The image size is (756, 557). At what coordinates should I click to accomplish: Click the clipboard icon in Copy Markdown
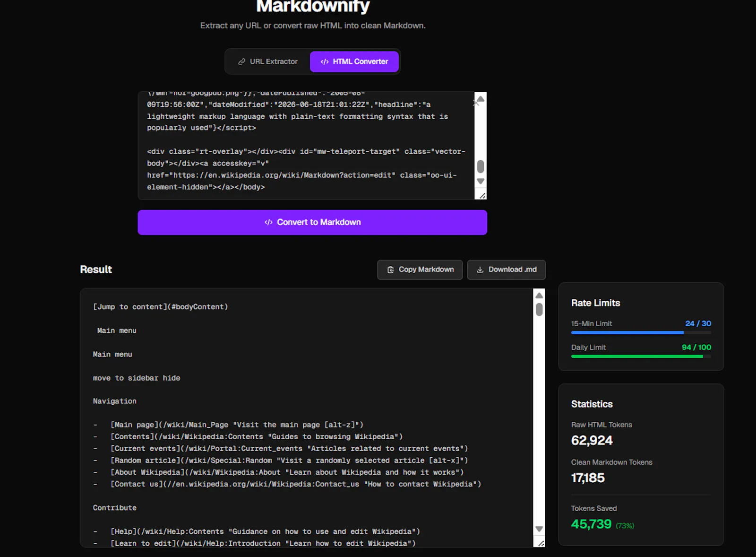click(x=391, y=270)
